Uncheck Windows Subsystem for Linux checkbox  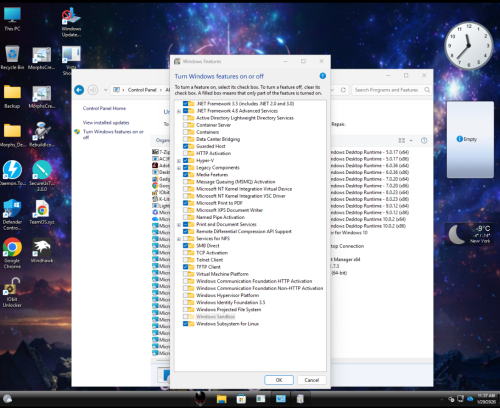[185, 324]
